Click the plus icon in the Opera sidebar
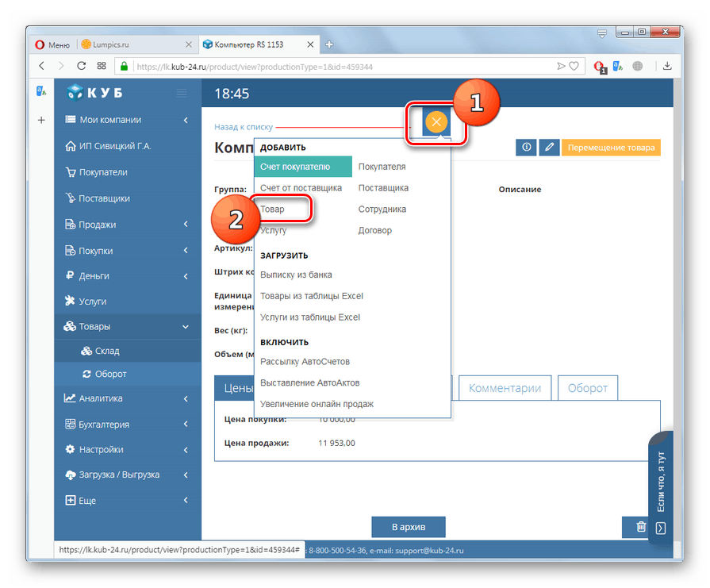Viewport: 710px width, 588px height. [x=41, y=120]
